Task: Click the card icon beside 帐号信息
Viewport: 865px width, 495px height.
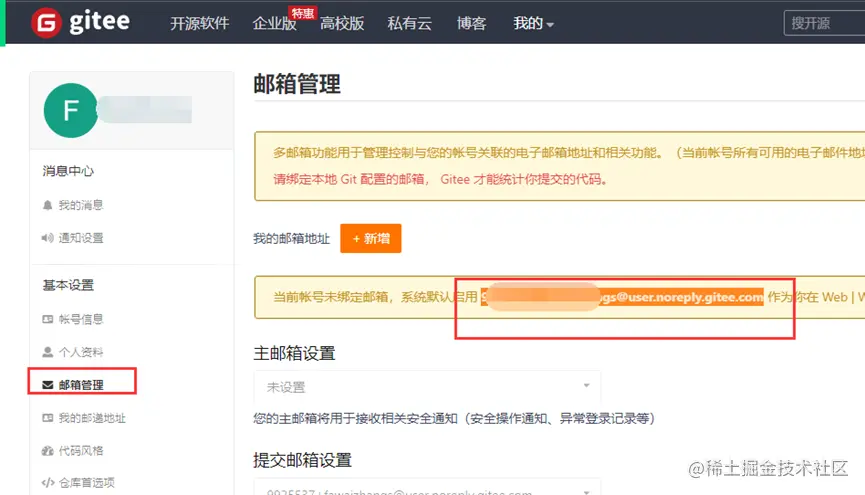Action: [x=47, y=319]
